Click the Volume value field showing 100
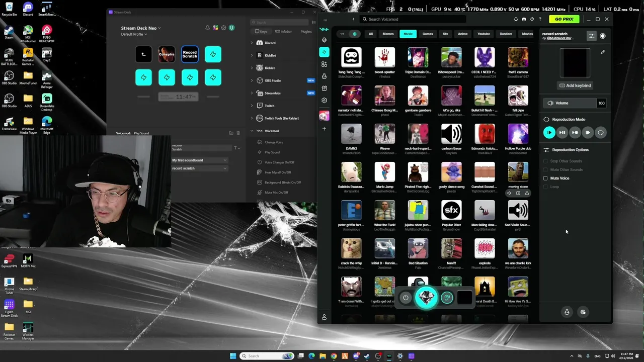The width and height of the screenshot is (644, 362). coord(601,103)
